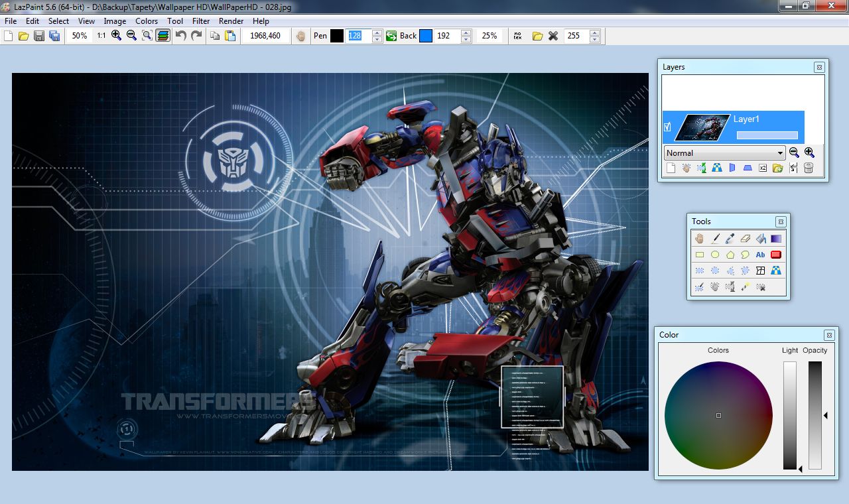Paste with the toolbar clipboard icon
This screenshot has height=504, width=849.
(230, 36)
